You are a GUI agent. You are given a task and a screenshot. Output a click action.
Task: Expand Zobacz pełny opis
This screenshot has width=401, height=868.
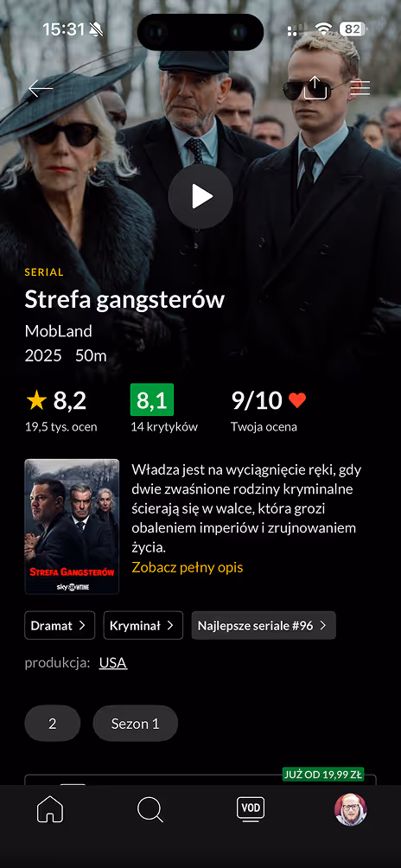[187, 567]
